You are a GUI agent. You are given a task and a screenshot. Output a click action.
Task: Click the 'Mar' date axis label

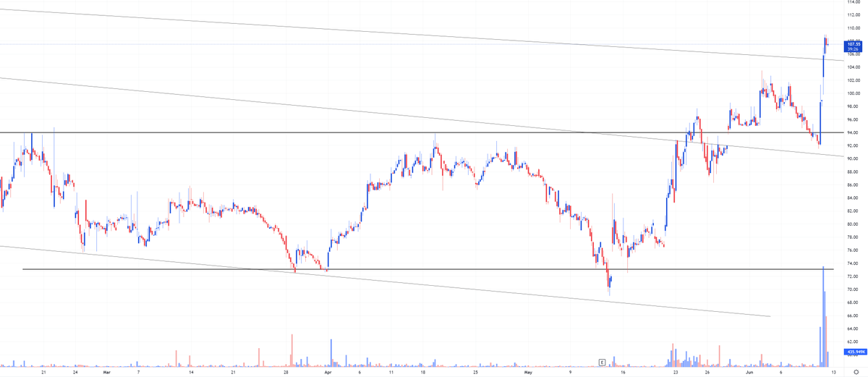pos(106,371)
